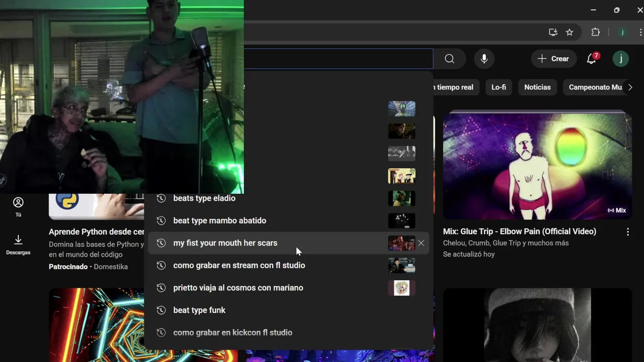644x362 pixels.
Task: Open the 'Tú' sidebar item
Action: pyautogui.click(x=18, y=207)
